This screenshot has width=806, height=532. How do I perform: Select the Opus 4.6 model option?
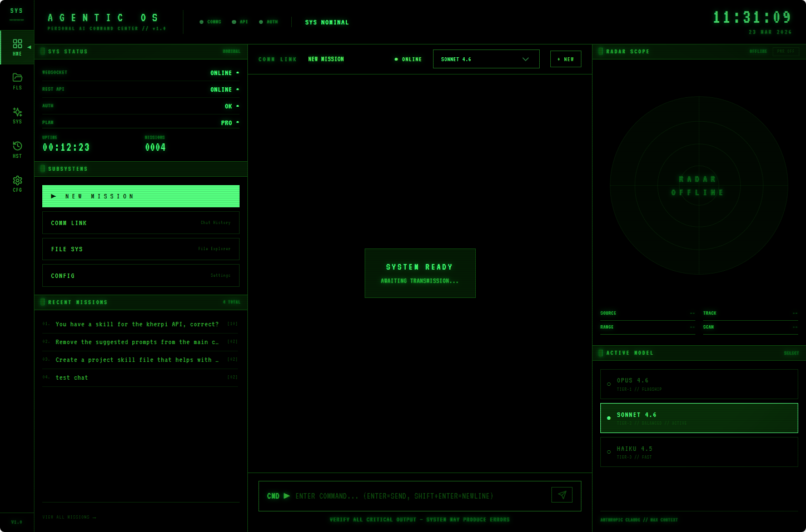tap(699, 384)
